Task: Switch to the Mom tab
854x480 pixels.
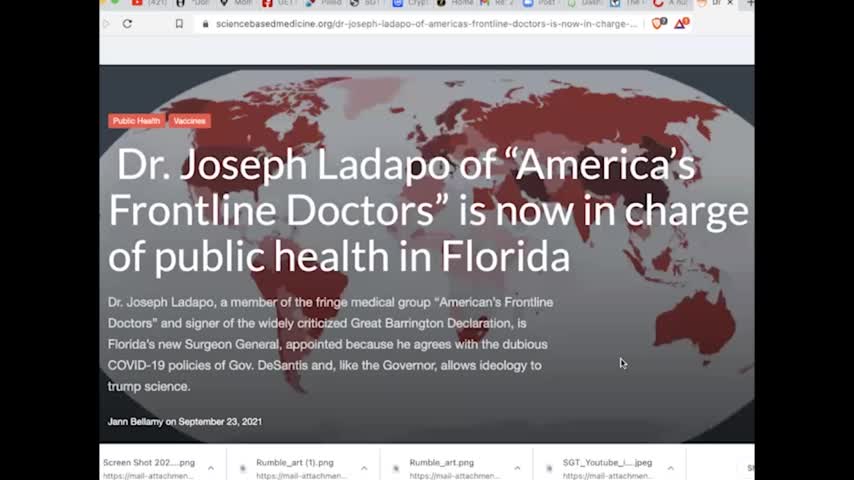Action: [x=236, y=3]
